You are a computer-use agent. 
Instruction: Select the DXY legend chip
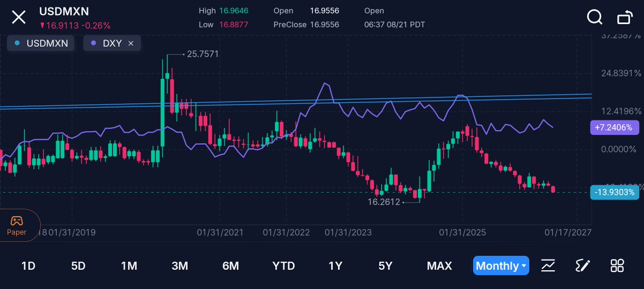pyautogui.click(x=112, y=43)
